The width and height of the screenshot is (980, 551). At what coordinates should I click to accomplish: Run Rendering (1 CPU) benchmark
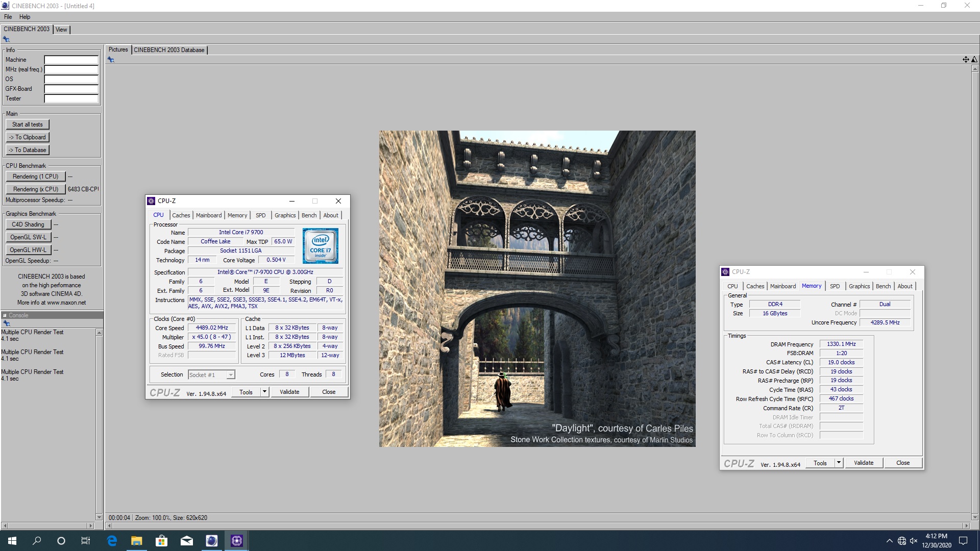tap(36, 177)
